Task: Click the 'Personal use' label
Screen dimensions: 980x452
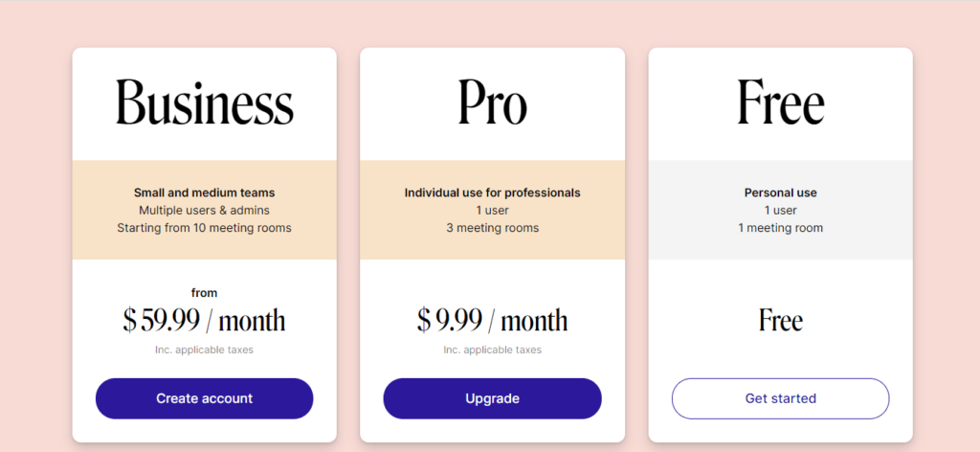Action: (780, 192)
